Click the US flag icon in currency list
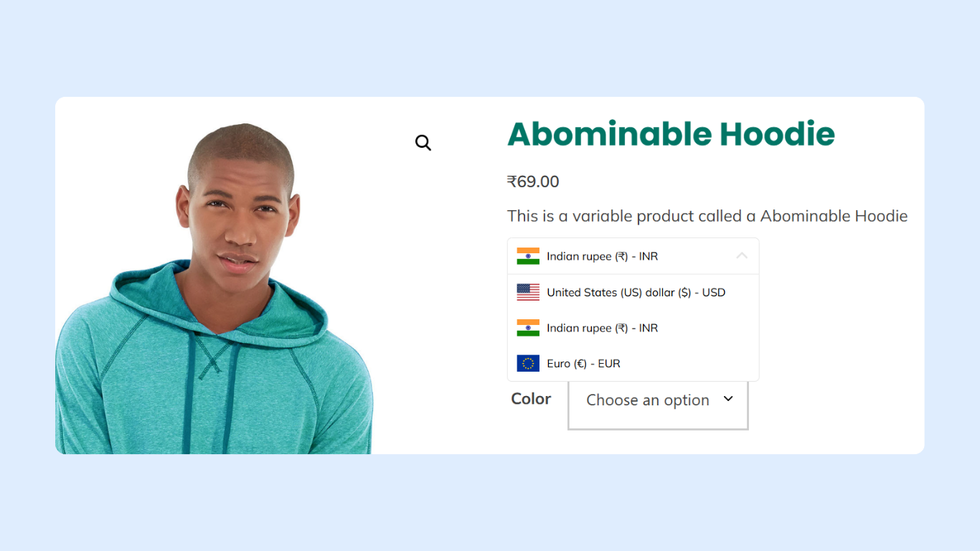The image size is (980, 551). [528, 292]
